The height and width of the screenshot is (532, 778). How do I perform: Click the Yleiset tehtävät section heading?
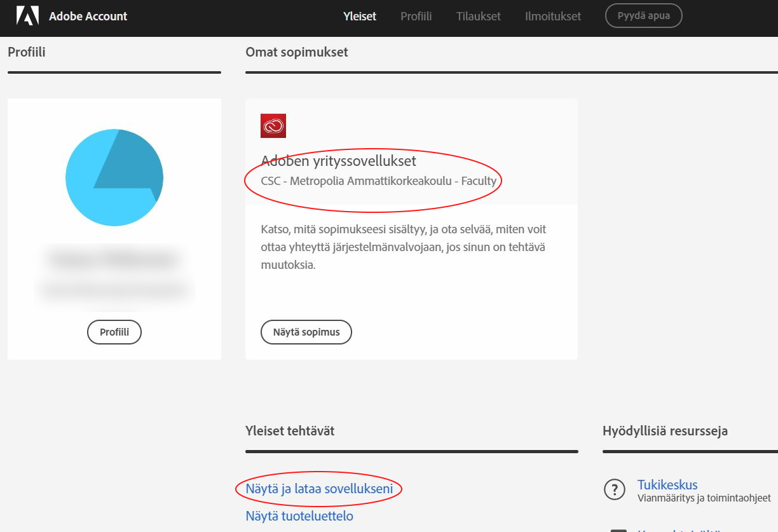pos(290,431)
